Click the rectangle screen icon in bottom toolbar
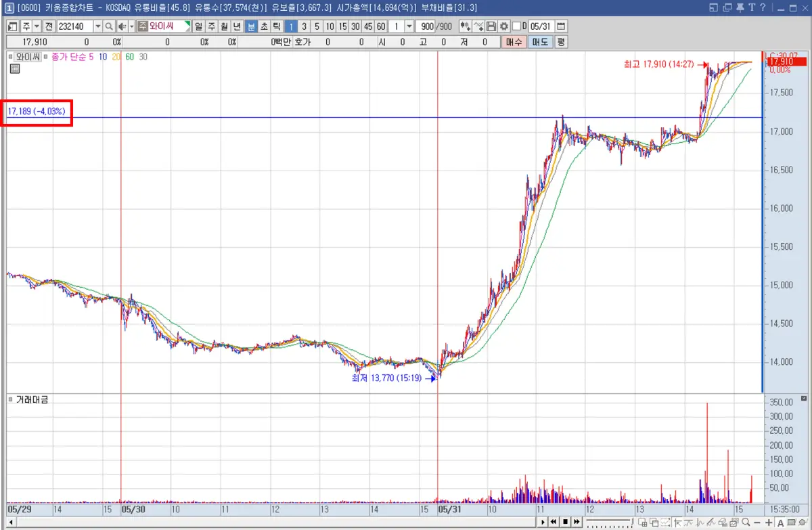The image size is (812, 530). point(792,523)
